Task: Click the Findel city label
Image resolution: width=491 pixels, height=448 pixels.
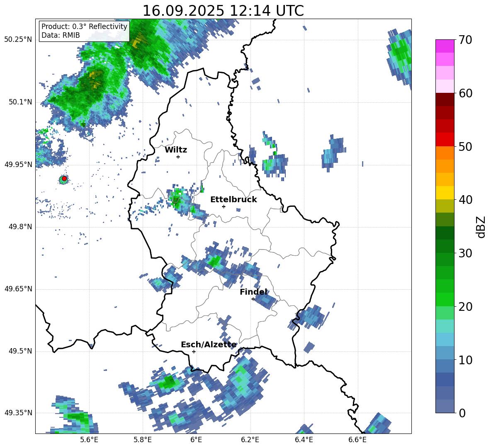Action: (253, 292)
